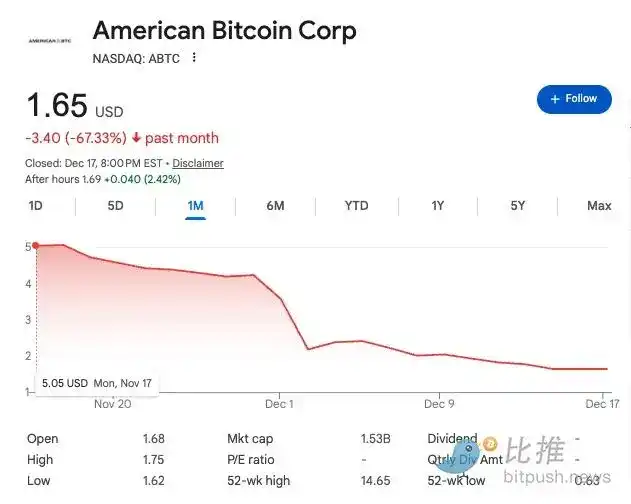Open the Disclaimer link

click(198, 163)
